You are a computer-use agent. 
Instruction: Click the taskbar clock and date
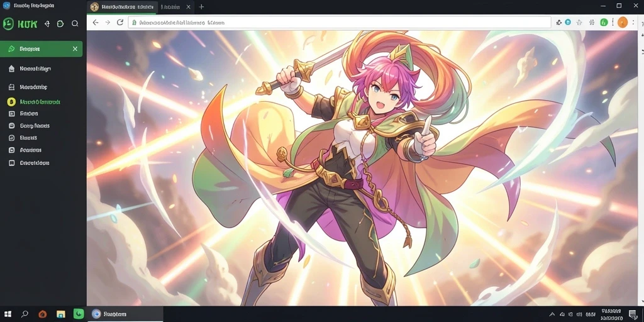610,314
